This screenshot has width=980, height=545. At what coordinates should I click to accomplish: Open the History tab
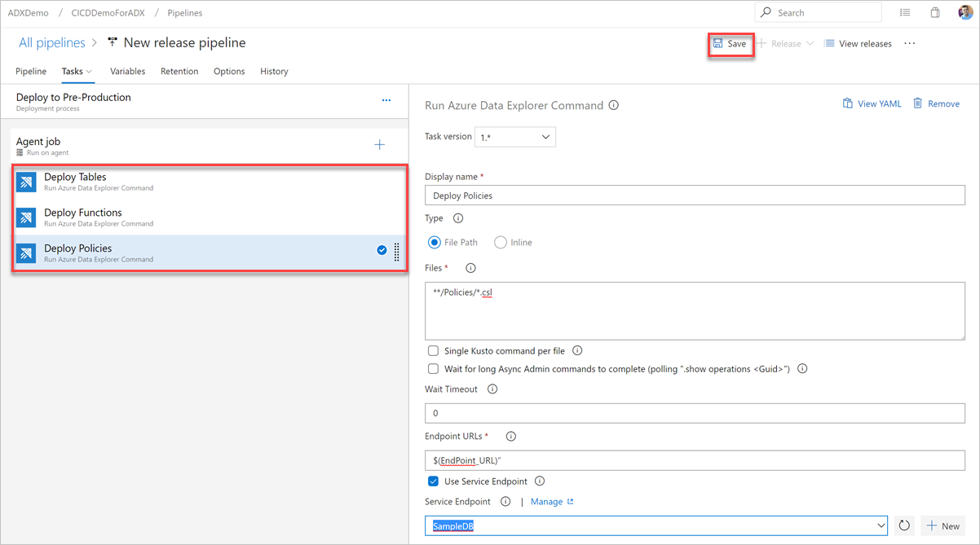point(274,71)
